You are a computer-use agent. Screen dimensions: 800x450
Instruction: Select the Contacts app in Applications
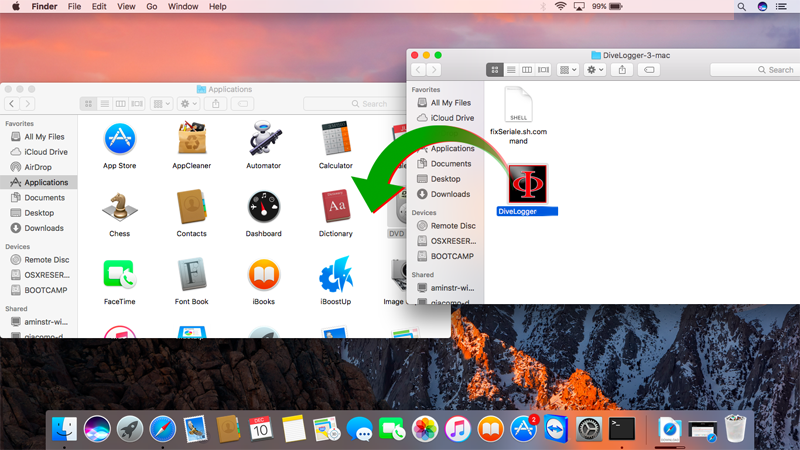191,206
